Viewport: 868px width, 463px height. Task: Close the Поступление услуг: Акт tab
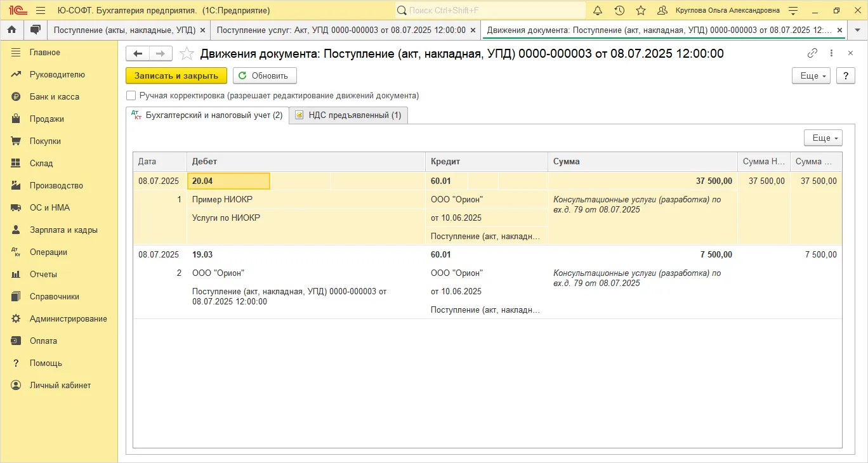point(473,30)
